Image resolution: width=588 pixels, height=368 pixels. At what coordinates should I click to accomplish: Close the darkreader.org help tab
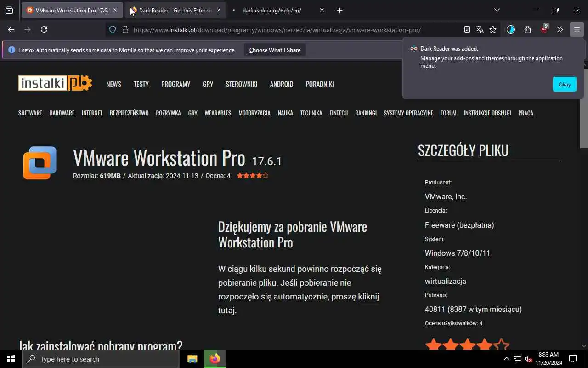click(x=322, y=10)
